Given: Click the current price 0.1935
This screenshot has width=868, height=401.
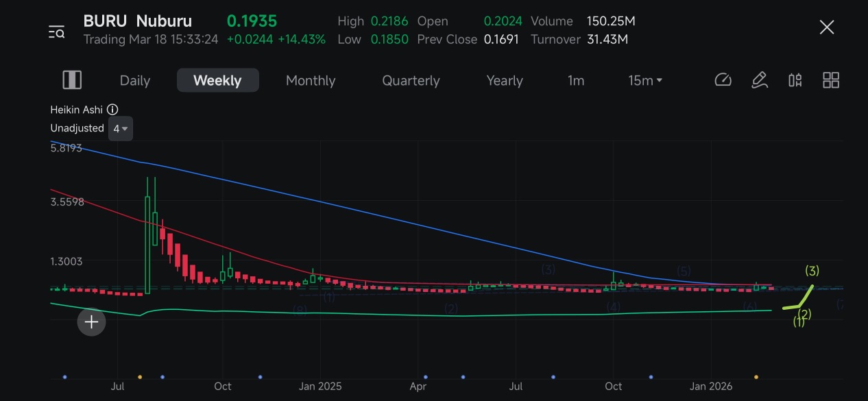Looking at the screenshot, I should coord(252,21).
